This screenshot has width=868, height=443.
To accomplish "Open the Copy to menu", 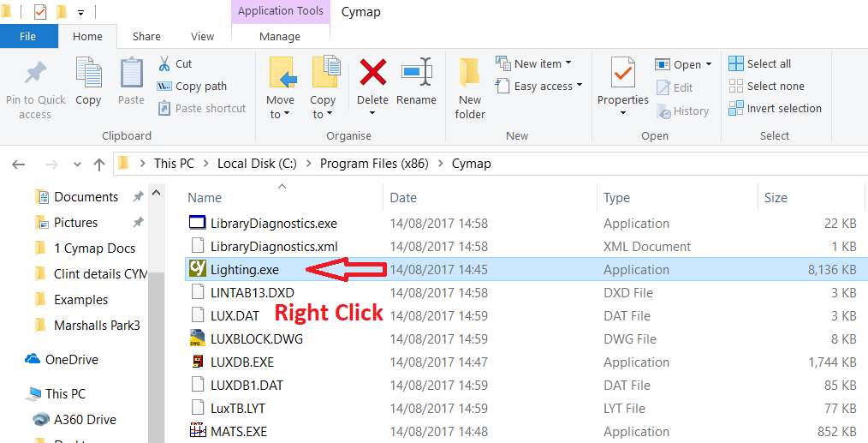I will coord(324,88).
